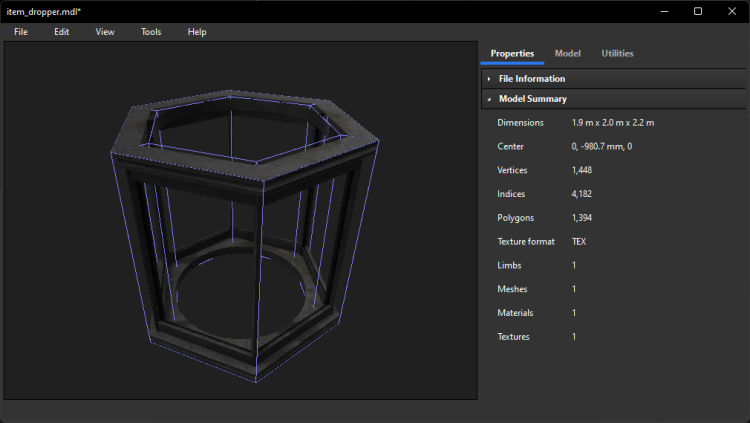The width and height of the screenshot is (750, 423).
Task: Expand the File Information section
Action: [531, 79]
